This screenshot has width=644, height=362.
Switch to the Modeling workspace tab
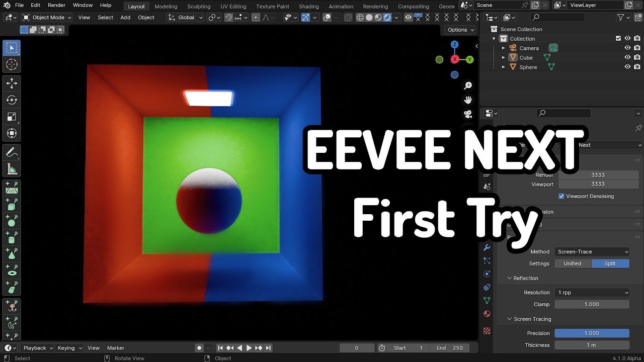pyautogui.click(x=166, y=7)
